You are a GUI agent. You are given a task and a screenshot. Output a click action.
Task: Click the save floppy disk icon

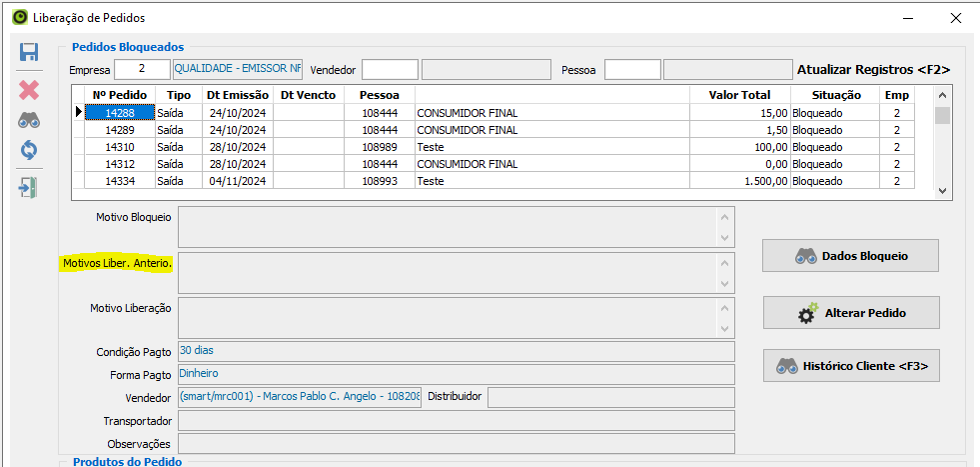[x=29, y=53]
